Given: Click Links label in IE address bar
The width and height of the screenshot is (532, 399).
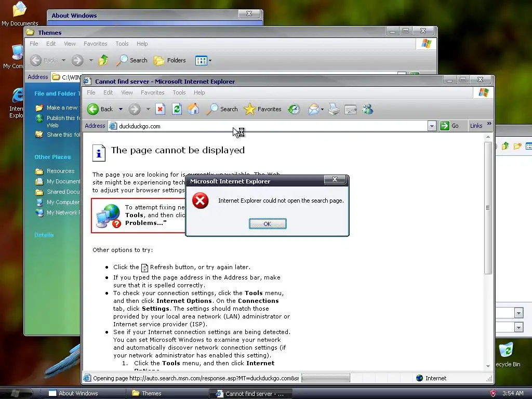Looking at the screenshot, I should (x=476, y=126).
